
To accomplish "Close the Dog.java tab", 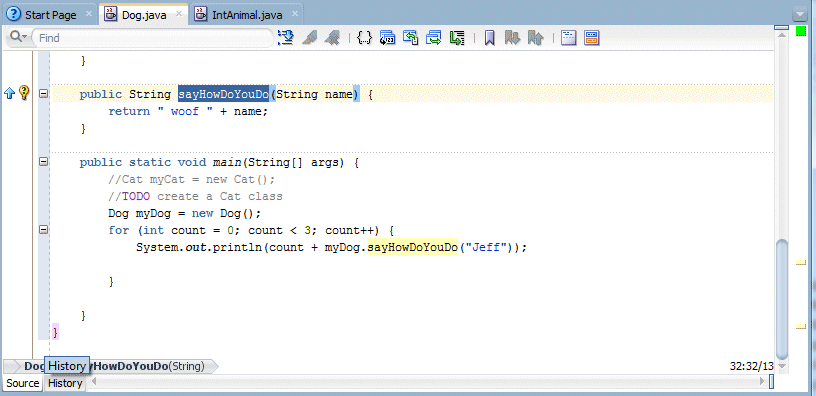I will [x=179, y=14].
